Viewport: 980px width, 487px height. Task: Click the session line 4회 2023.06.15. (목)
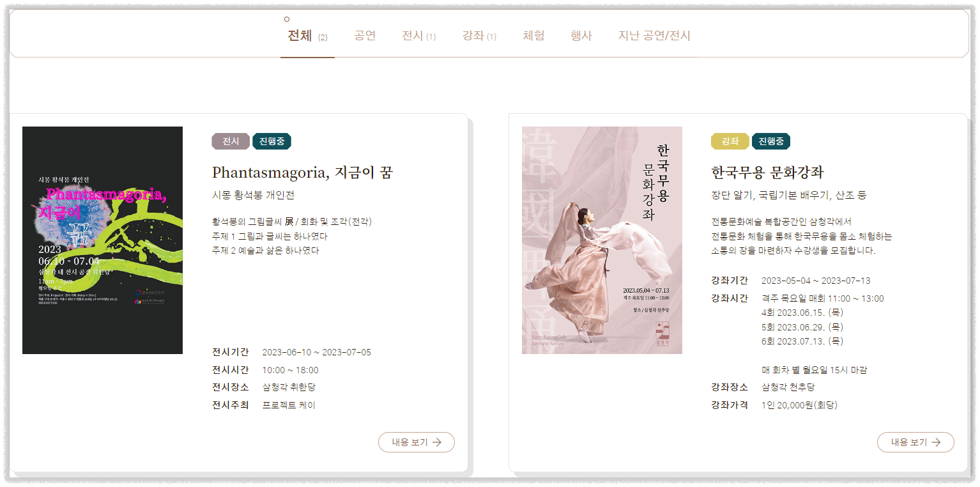coord(802,313)
